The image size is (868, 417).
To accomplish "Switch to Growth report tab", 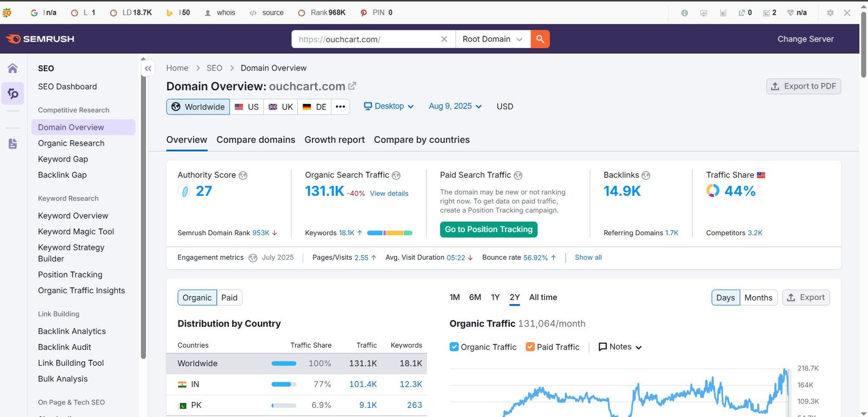I will coord(335,140).
